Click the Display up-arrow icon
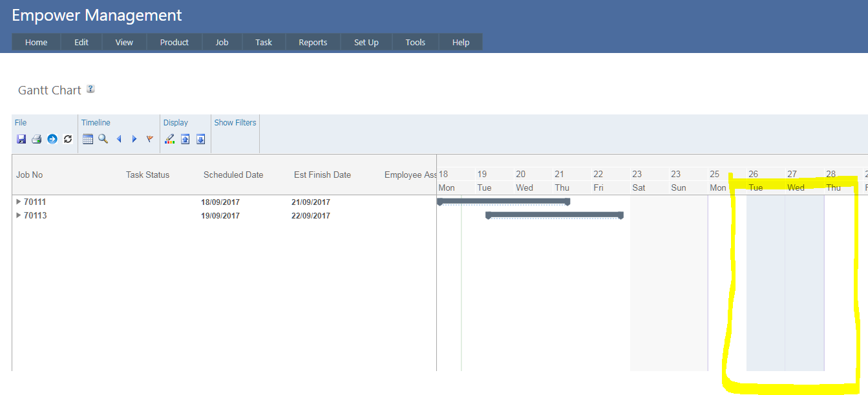 pyautogui.click(x=185, y=139)
